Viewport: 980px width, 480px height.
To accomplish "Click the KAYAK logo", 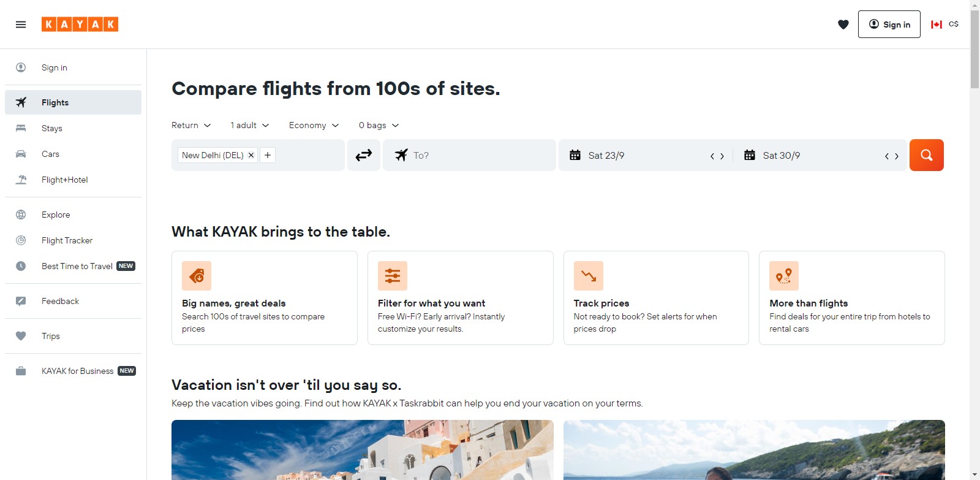I will (x=80, y=25).
